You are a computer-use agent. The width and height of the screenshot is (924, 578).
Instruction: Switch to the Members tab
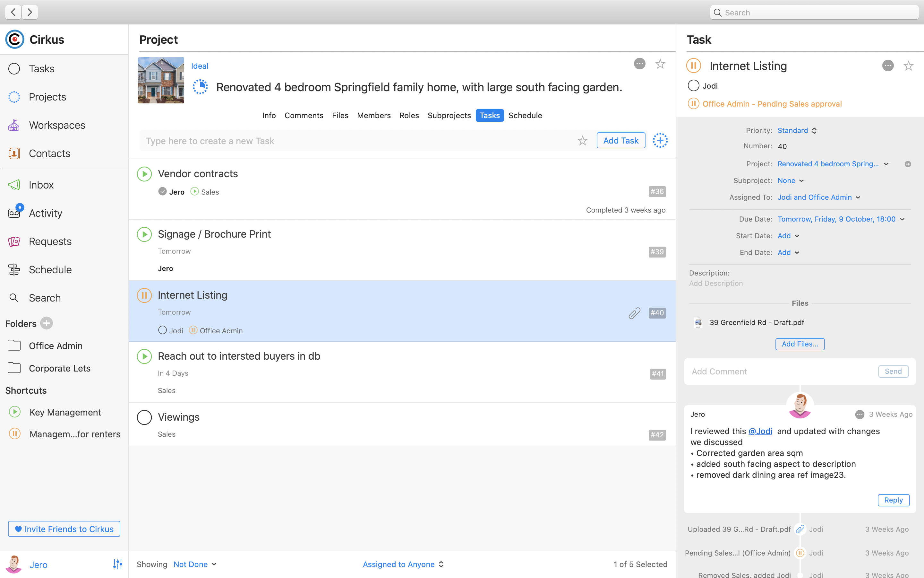click(374, 116)
